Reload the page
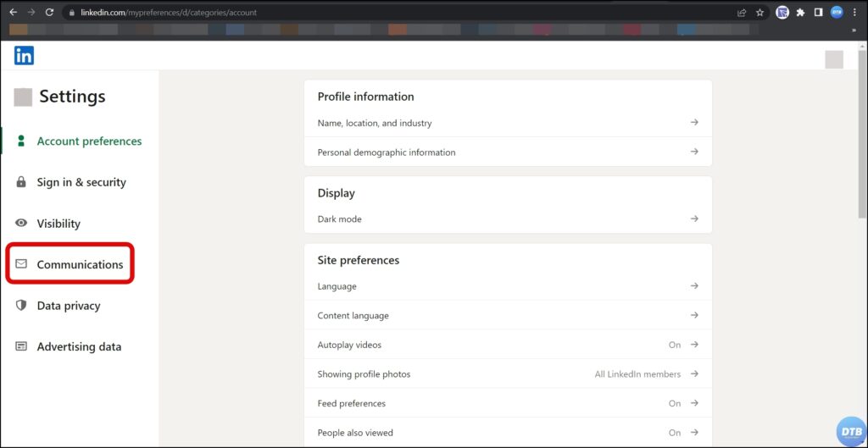 [x=49, y=13]
